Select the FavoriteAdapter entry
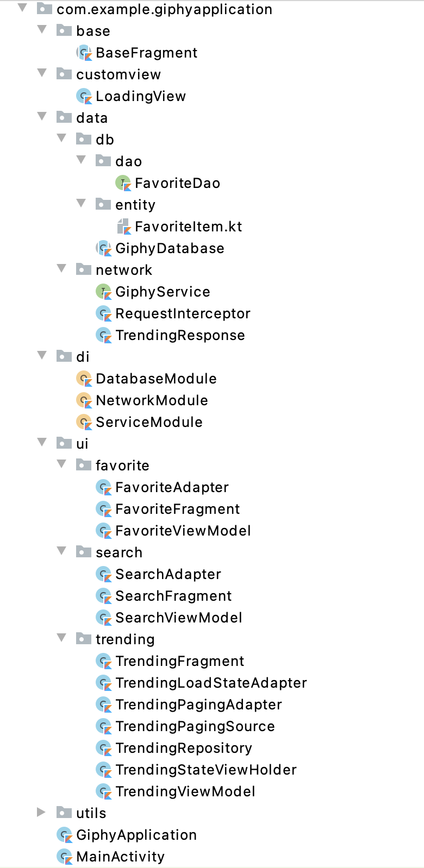 [172, 487]
